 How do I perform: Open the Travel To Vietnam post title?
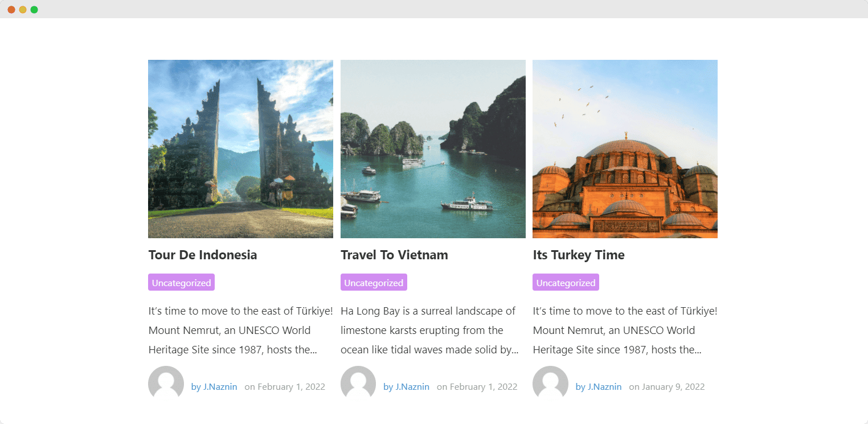[x=394, y=255]
